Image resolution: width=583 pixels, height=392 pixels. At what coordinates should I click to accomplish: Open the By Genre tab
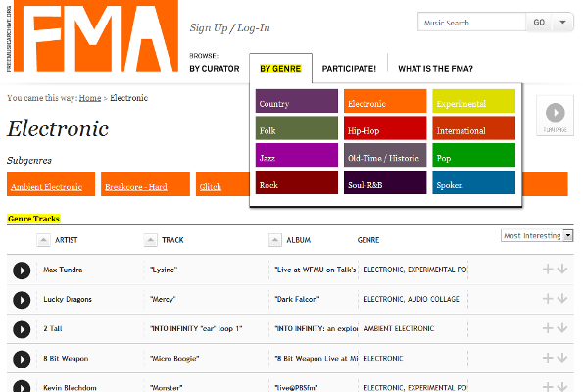click(x=280, y=69)
